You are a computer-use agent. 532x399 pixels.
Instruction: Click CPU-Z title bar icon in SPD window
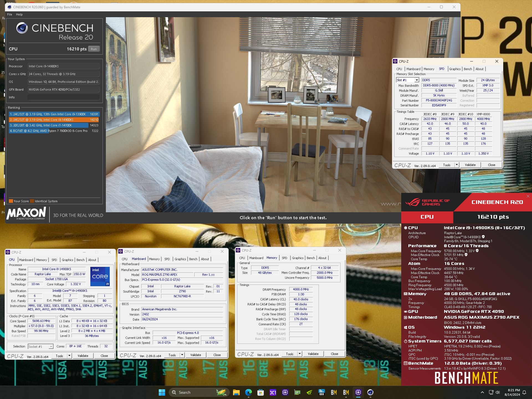tap(395, 61)
